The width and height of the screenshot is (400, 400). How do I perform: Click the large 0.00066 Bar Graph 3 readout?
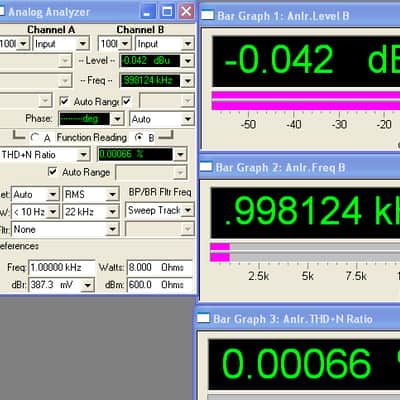pos(304,364)
